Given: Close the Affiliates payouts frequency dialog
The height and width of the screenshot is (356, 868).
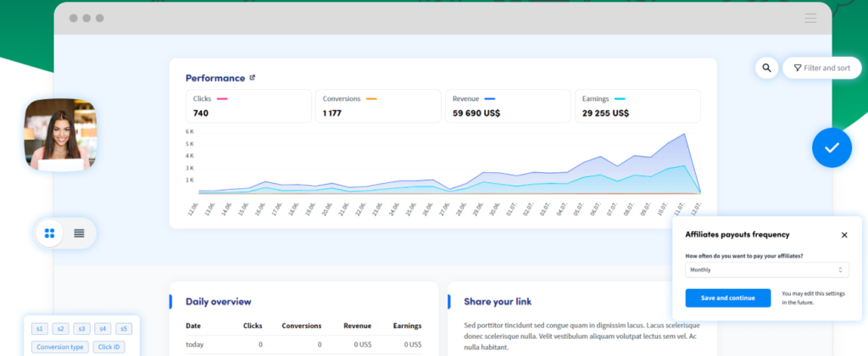Looking at the screenshot, I should pos(844,235).
